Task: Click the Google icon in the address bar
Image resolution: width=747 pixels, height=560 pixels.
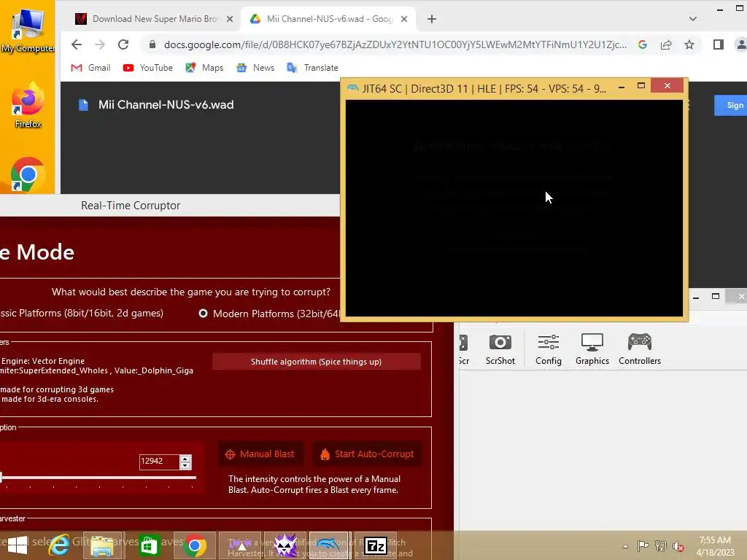Action: [x=643, y=44]
